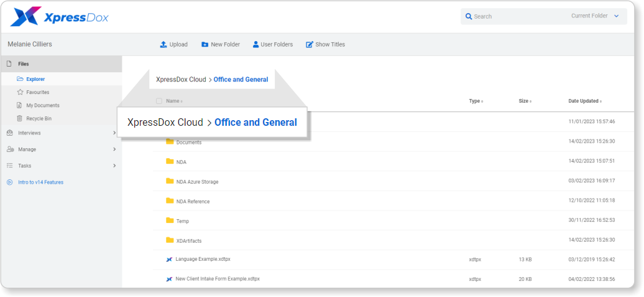Open My Documents in the sidebar
Viewport: 644px width, 297px height.
tap(43, 105)
